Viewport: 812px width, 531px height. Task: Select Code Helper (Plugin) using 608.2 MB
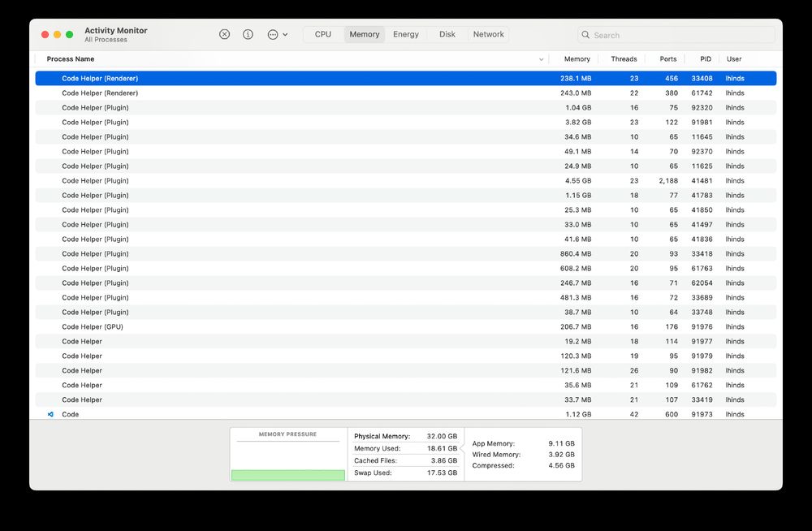(x=405, y=269)
